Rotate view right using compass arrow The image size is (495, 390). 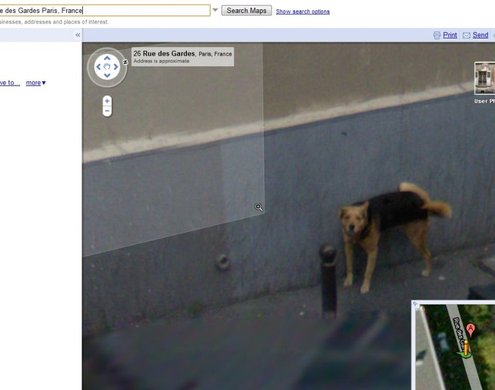(x=116, y=67)
